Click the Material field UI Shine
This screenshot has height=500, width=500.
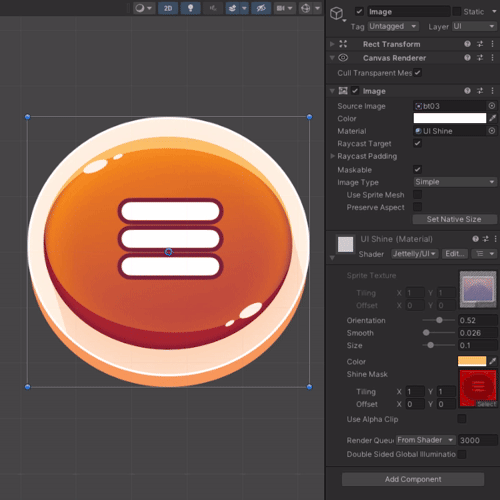coord(449,131)
